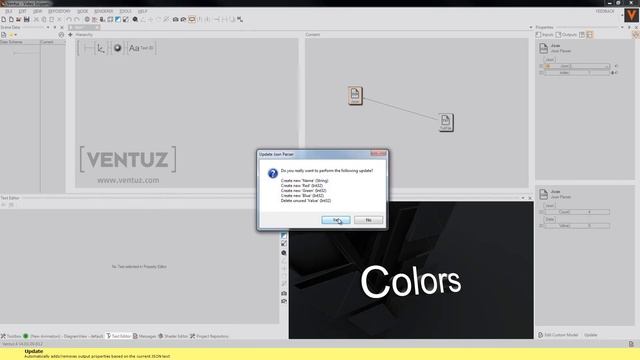Click the grid layout icon beside Outputs
Screen dimensions: 640x360
(582, 35)
